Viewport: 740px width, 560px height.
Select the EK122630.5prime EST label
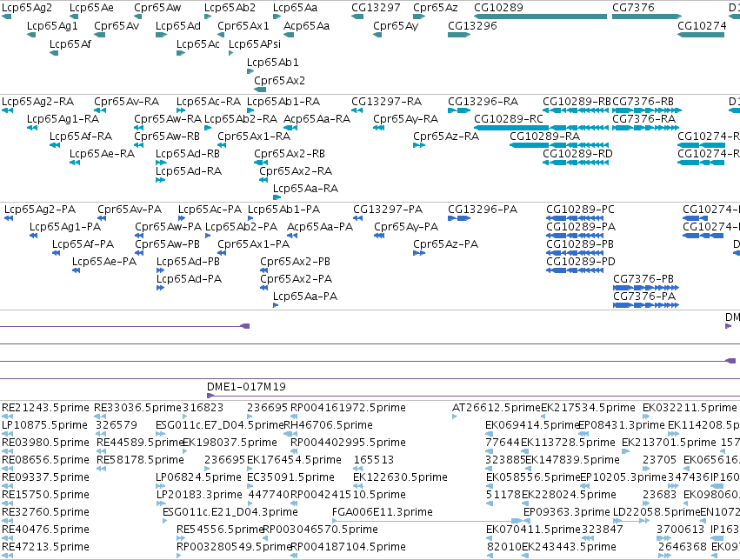pos(400,477)
